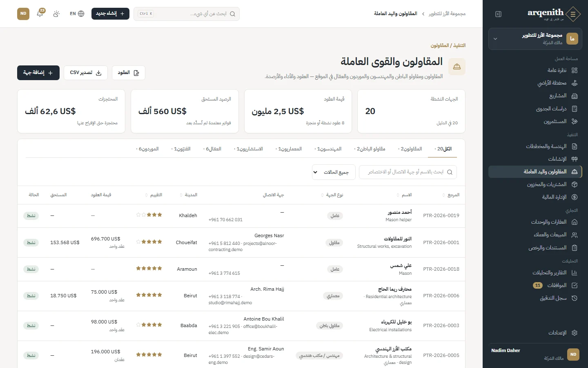Click the التنفيذ breadcrumb link
588x368 pixels.
[x=459, y=45]
